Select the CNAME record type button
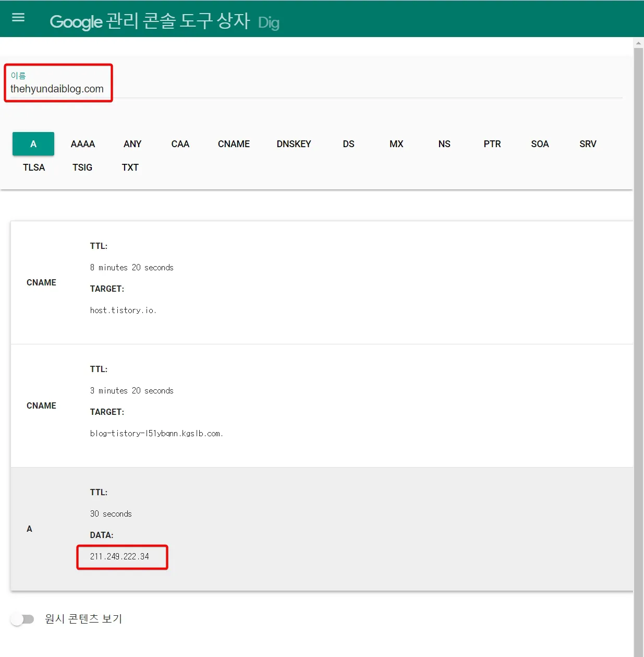The image size is (644, 657). pyautogui.click(x=234, y=144)
